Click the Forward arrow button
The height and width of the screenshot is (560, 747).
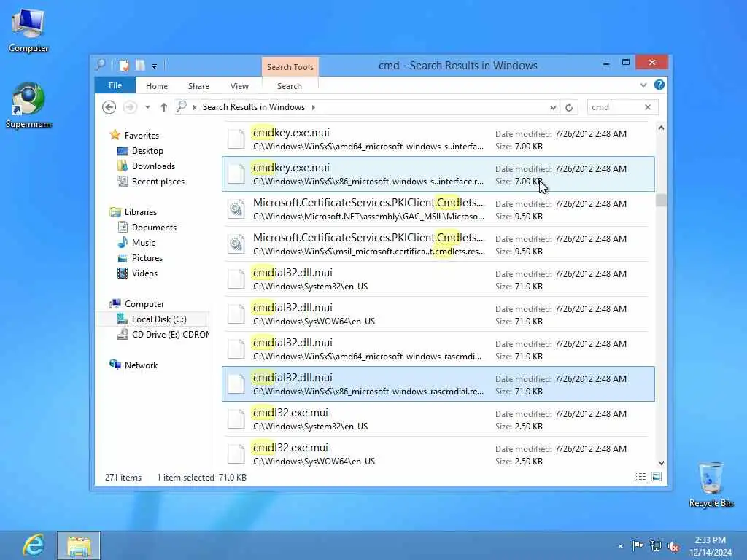pos(130,107)
